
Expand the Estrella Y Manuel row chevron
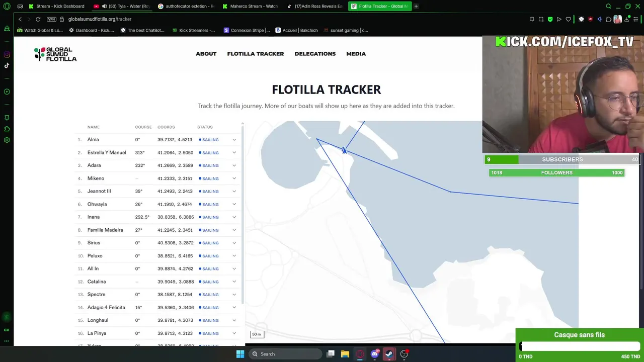coord(234,152)
